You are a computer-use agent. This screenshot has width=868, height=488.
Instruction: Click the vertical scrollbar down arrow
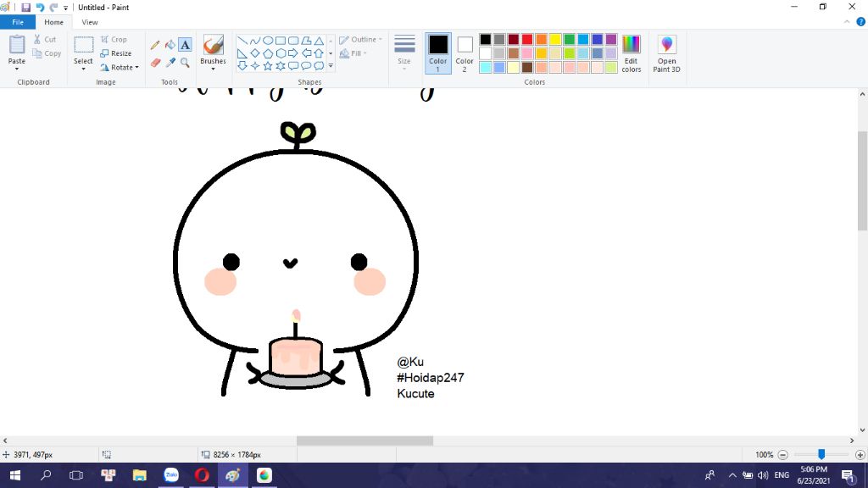pyautogui.click(x=862, y=430)
